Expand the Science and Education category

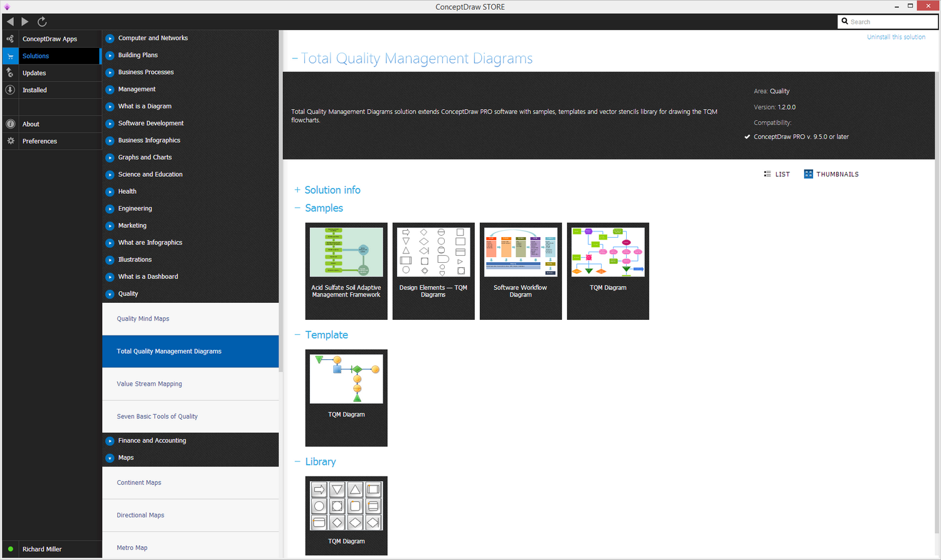[x=110, y=174]
